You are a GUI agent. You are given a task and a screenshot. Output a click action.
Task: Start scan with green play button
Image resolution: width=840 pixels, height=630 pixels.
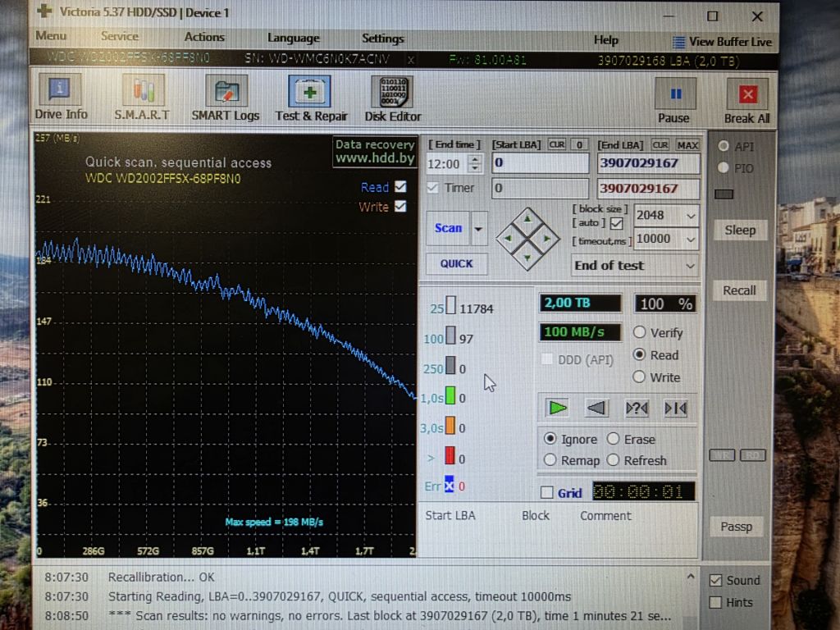click(557, 409)
